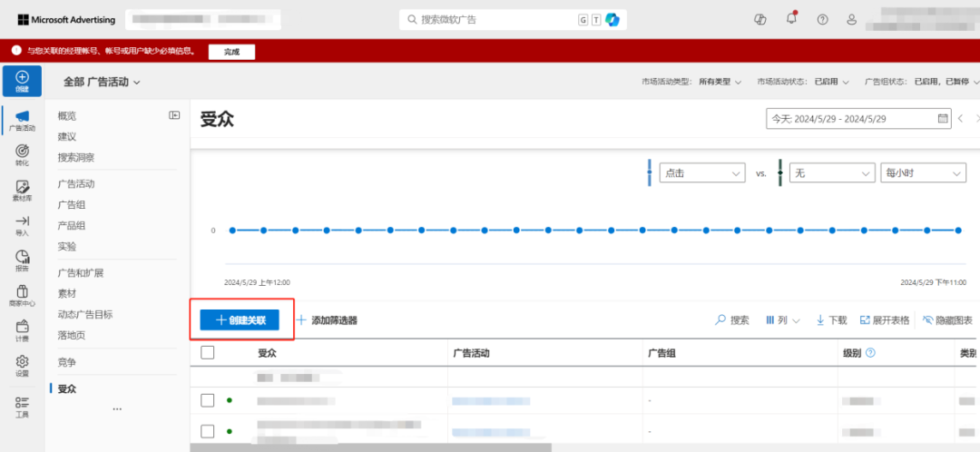Click the T shortcut badge in search

coord(596,20)
